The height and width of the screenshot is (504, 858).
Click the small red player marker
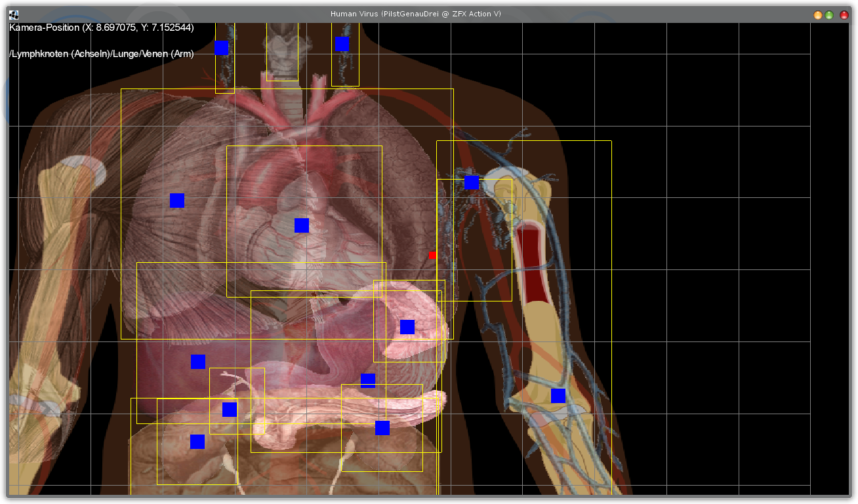click(x=432, y=255)
